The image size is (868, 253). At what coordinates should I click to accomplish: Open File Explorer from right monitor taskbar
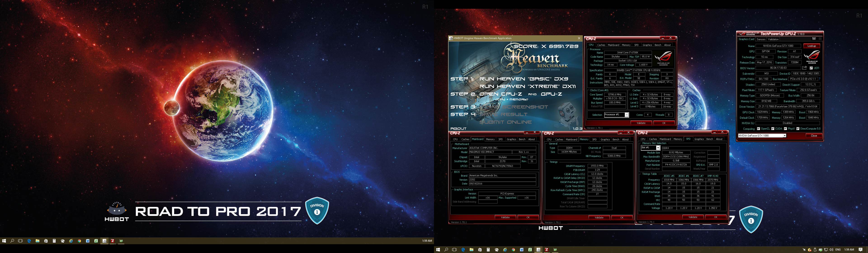pyautogui.click(x=471, y=250)
